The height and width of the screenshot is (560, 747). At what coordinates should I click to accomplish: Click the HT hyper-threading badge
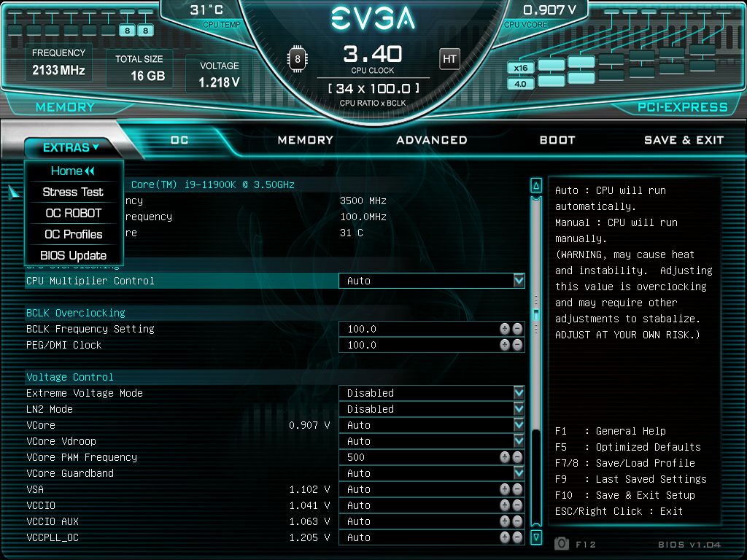tap(449, 59)
